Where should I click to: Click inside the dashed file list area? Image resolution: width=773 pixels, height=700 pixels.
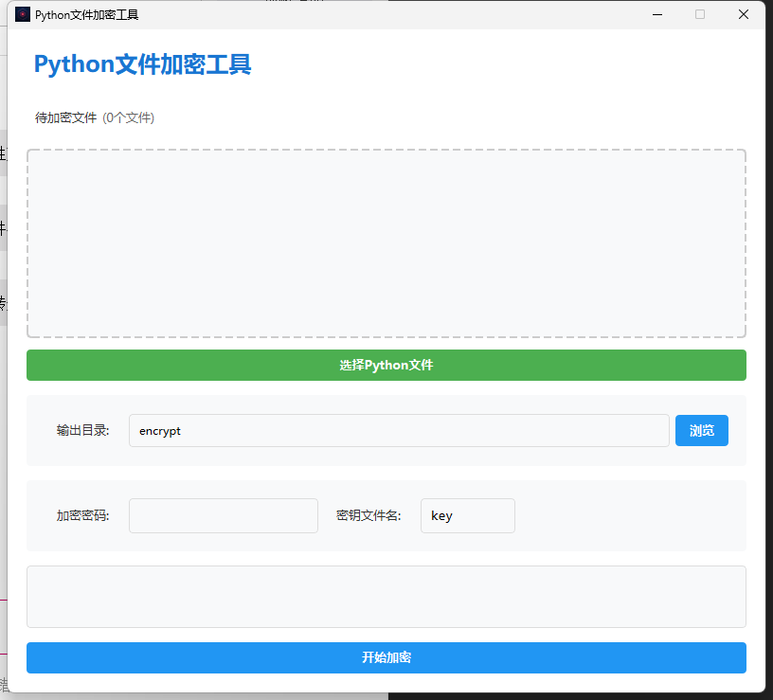(x=386, y=243)
